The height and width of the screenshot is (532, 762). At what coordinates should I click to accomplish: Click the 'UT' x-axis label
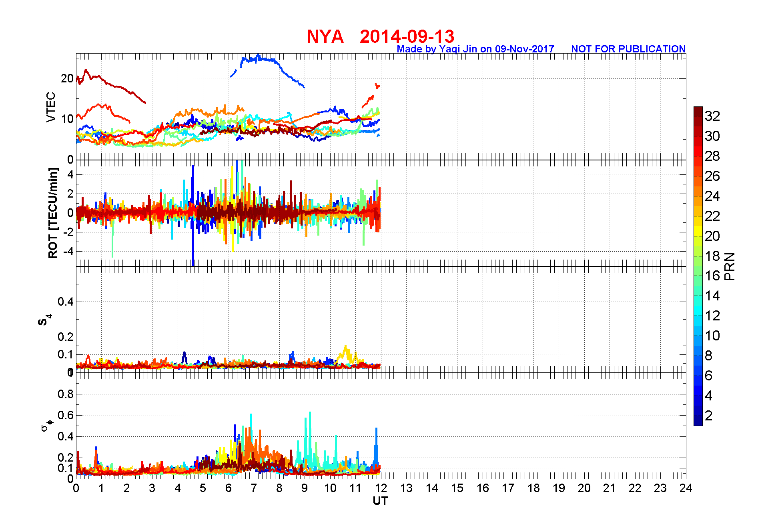coord(380,501)
